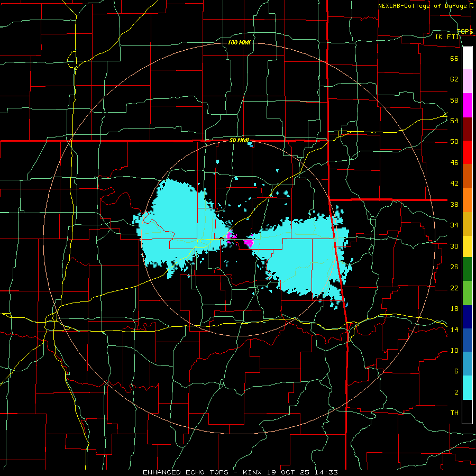Click the "46" value on the scale

tap(454, 163)
